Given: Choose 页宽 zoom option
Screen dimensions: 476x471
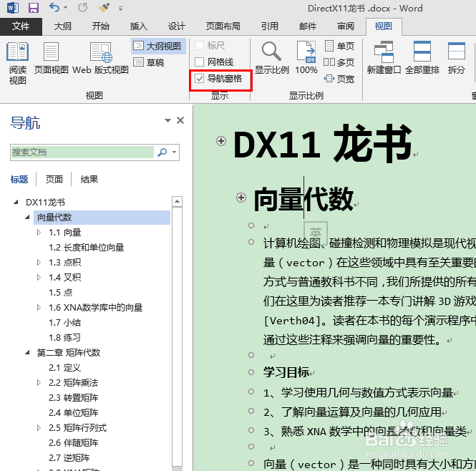Looking at the screenshot, I should [x=339, y=79].
